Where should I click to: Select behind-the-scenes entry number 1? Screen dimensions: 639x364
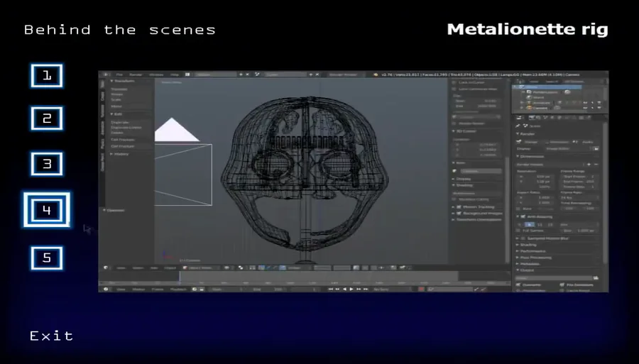point(47,75)
